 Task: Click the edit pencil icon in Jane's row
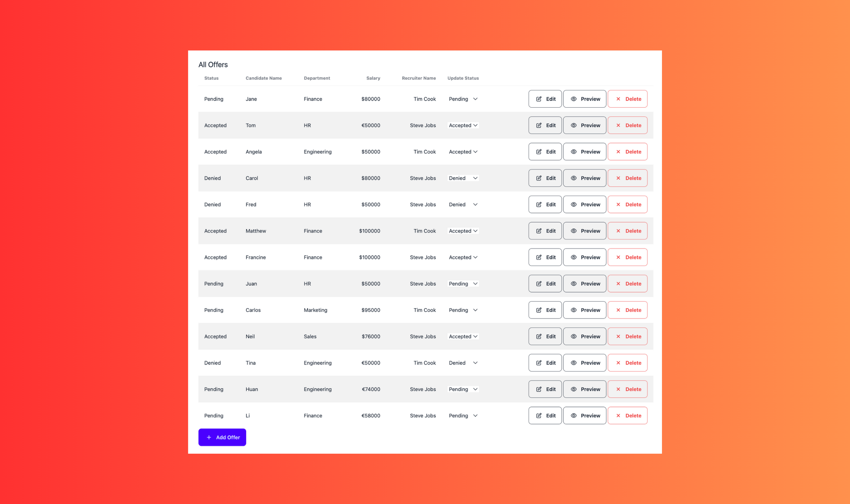point(539,99)
